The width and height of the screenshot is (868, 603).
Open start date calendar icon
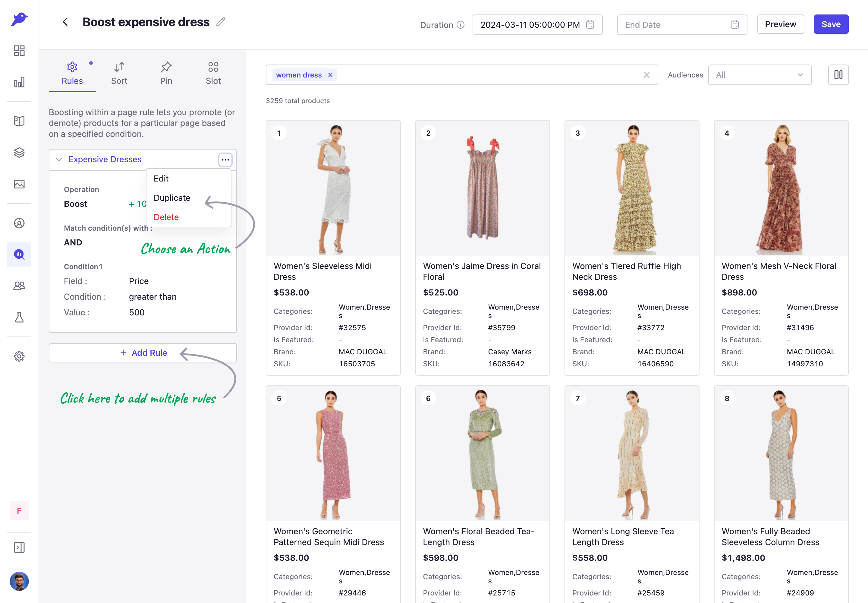590,24
